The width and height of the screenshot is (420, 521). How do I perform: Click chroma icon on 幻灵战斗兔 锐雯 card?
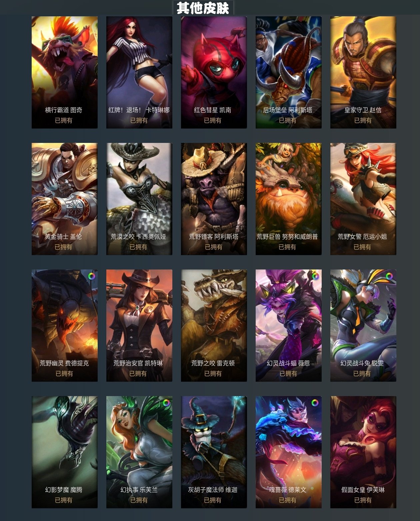pyautogui.click(x=389, y=276)
